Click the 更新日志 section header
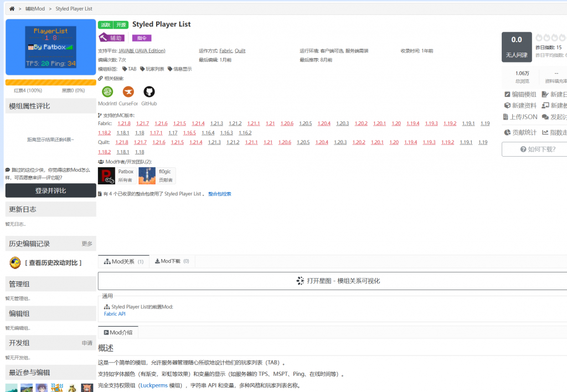The height and width of the screenshot is (392, 567). [50, 209]
